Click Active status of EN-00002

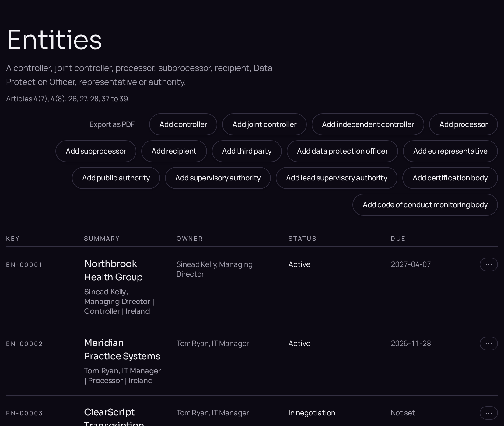pyautogui.click(x=299, y=344)
